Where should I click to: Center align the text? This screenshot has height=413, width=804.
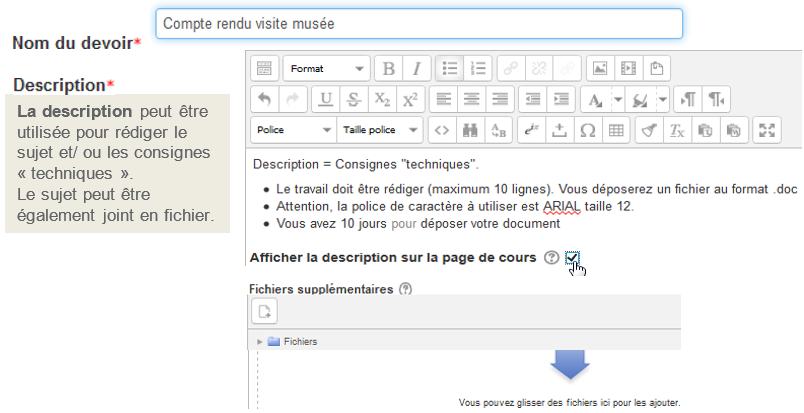(471, 100)
